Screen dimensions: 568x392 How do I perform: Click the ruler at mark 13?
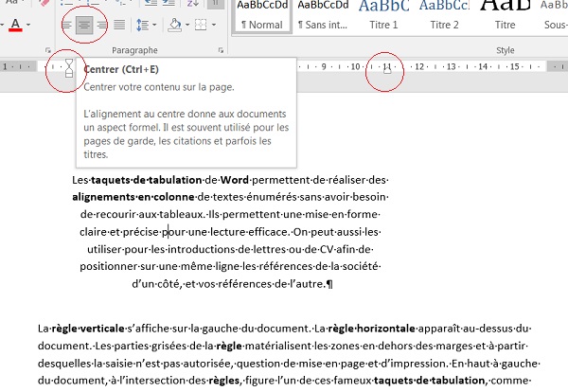[451, 66]
